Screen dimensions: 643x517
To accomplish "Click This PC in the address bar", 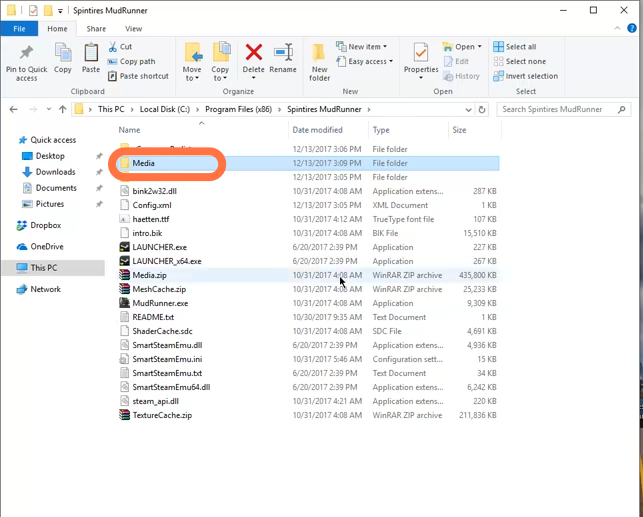I will pyautogui.click(x=111, y=109).
